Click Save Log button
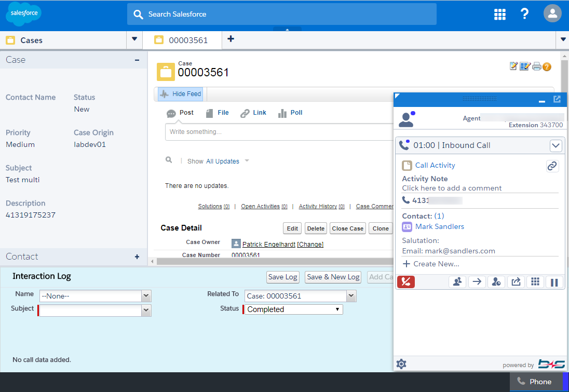The image size is (569, 392). 283,277
